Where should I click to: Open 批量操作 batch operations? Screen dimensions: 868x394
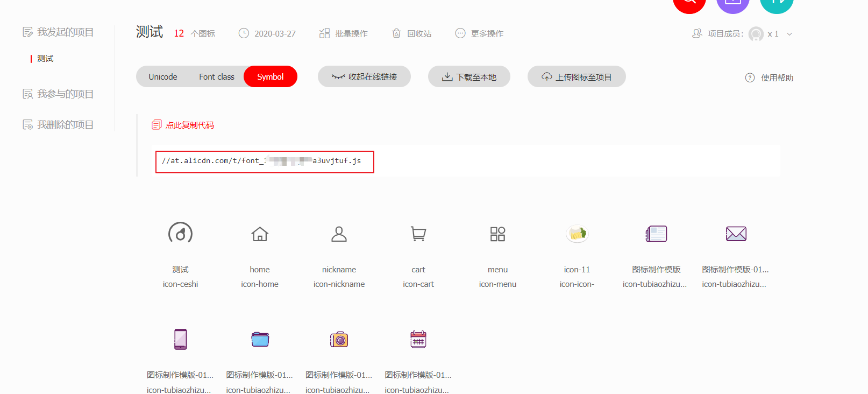coord(344,33)
